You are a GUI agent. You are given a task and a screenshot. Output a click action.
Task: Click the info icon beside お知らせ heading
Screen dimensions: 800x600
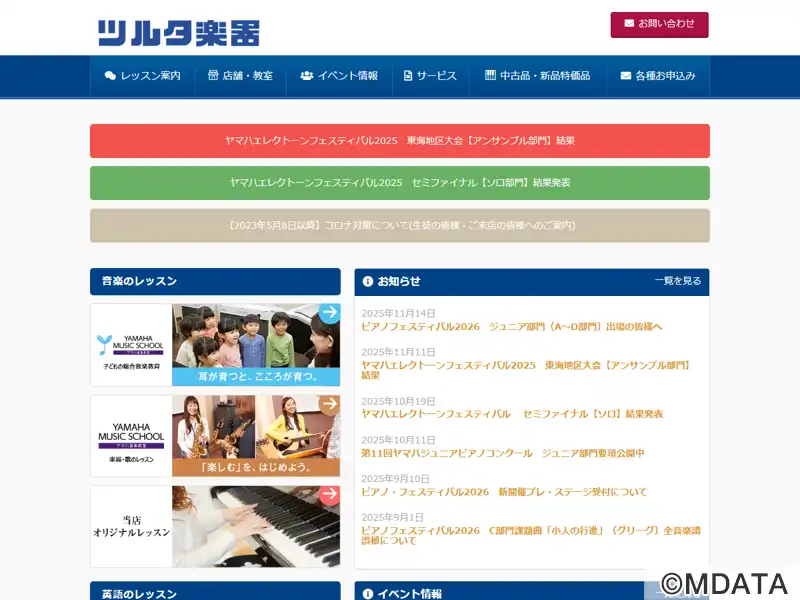[x=367, y=281]
